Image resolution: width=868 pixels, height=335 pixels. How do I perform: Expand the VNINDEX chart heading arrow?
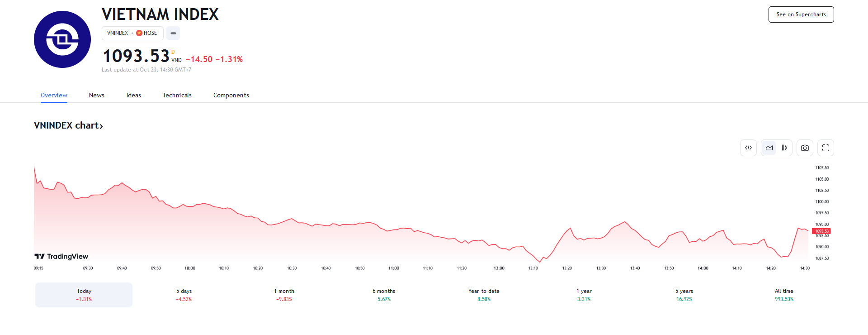101,126
